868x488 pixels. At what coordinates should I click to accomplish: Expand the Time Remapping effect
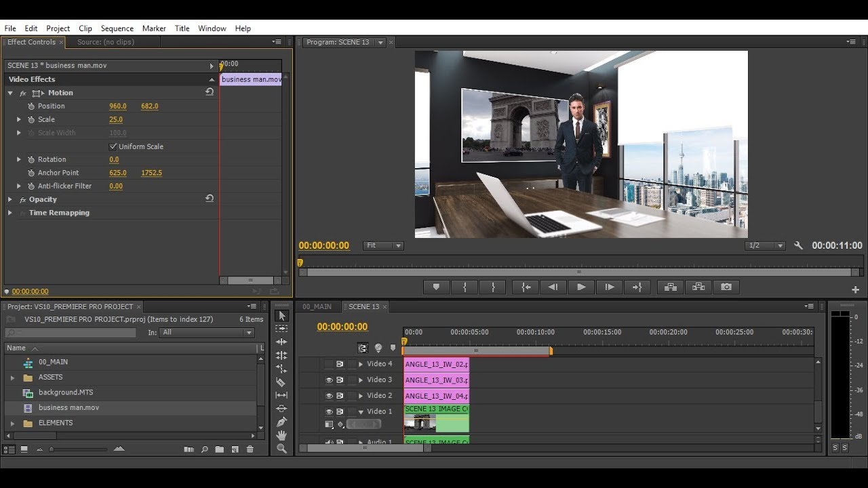click(x=10, y=213)
